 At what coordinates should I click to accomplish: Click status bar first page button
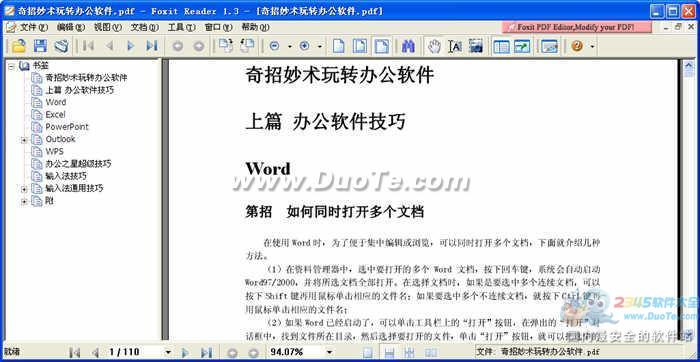pyautogui.click(x=75, y=353)
